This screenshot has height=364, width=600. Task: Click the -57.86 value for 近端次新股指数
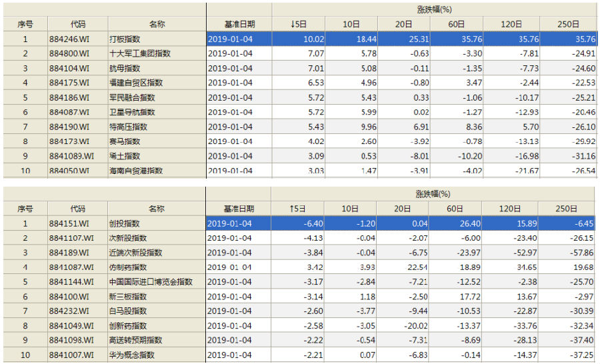point(581,253)
